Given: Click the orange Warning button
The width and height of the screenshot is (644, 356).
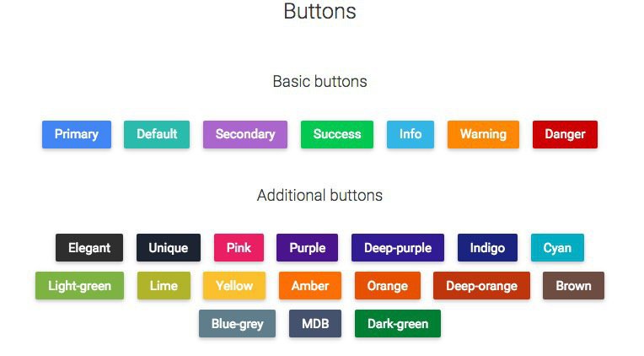Looking at the screenshot, I should (482, 134).
